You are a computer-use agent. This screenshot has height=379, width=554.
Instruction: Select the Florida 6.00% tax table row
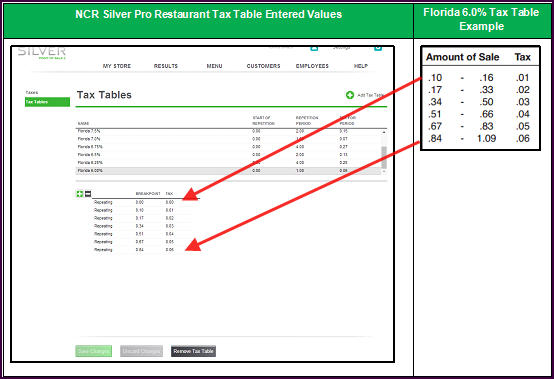228,171
